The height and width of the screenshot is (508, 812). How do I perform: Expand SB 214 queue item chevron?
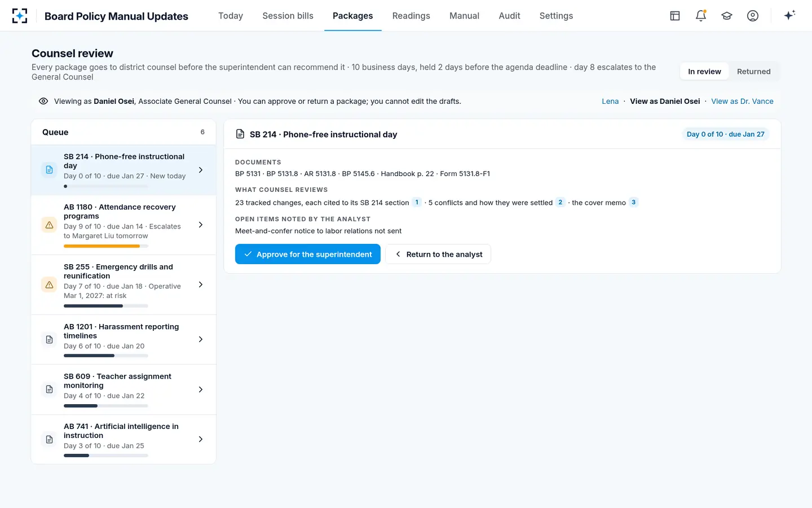click(x=201, y=170)
